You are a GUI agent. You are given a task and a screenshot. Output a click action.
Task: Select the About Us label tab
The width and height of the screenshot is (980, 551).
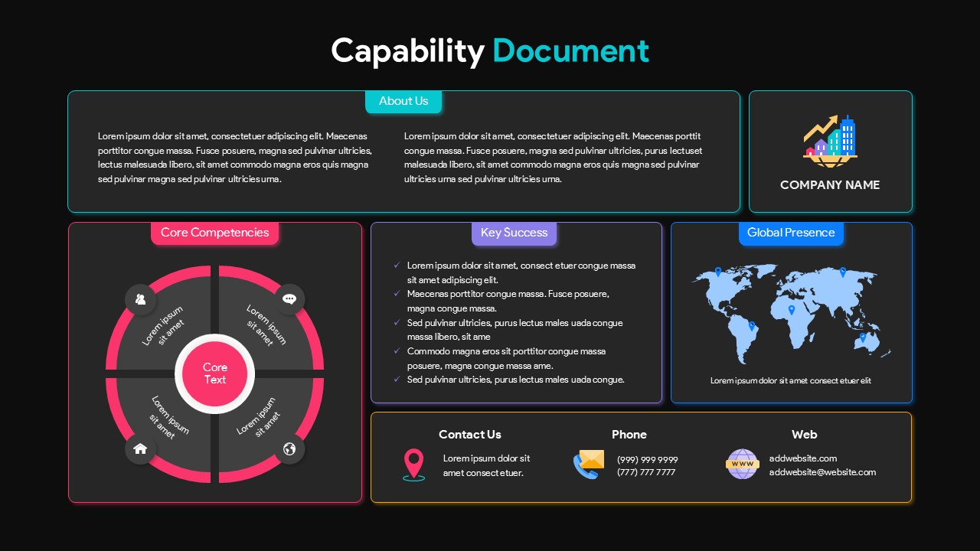[403, 101]
